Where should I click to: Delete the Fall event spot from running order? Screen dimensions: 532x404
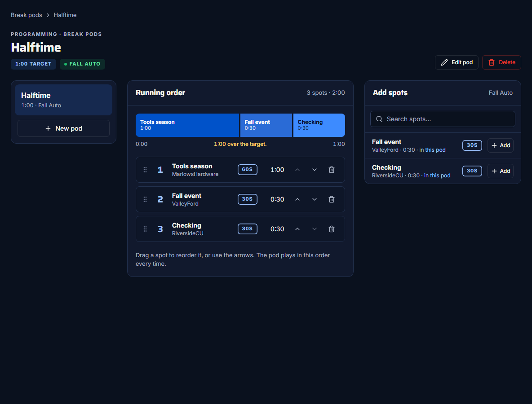[332, 199]
